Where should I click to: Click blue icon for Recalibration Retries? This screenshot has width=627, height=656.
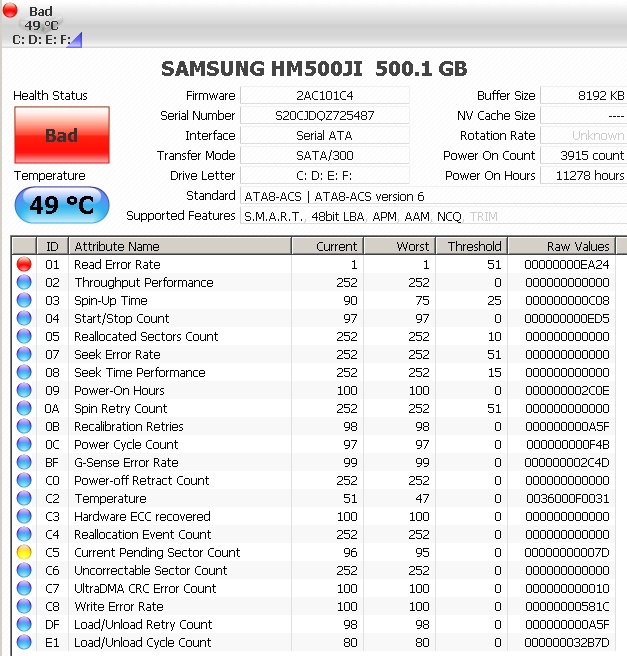pos(24,426)
